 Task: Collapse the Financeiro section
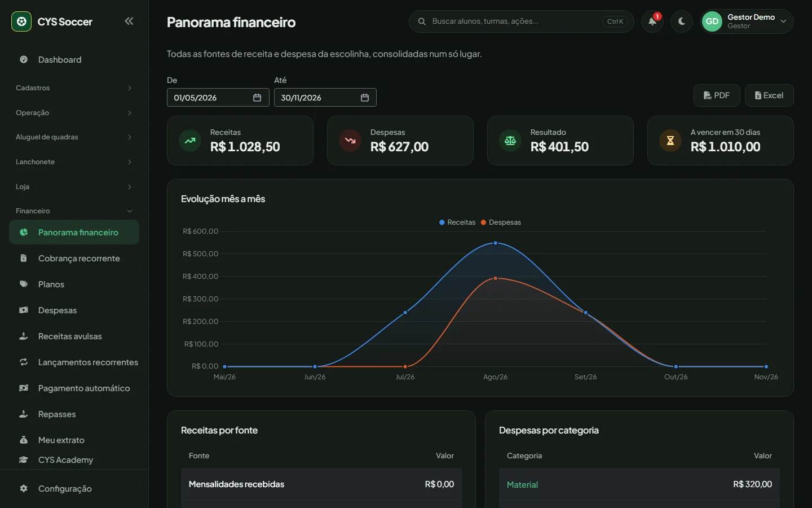74,211
